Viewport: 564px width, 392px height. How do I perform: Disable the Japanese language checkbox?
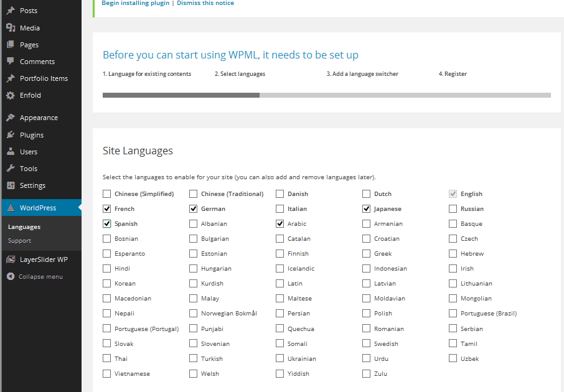(x=367, y=209)
